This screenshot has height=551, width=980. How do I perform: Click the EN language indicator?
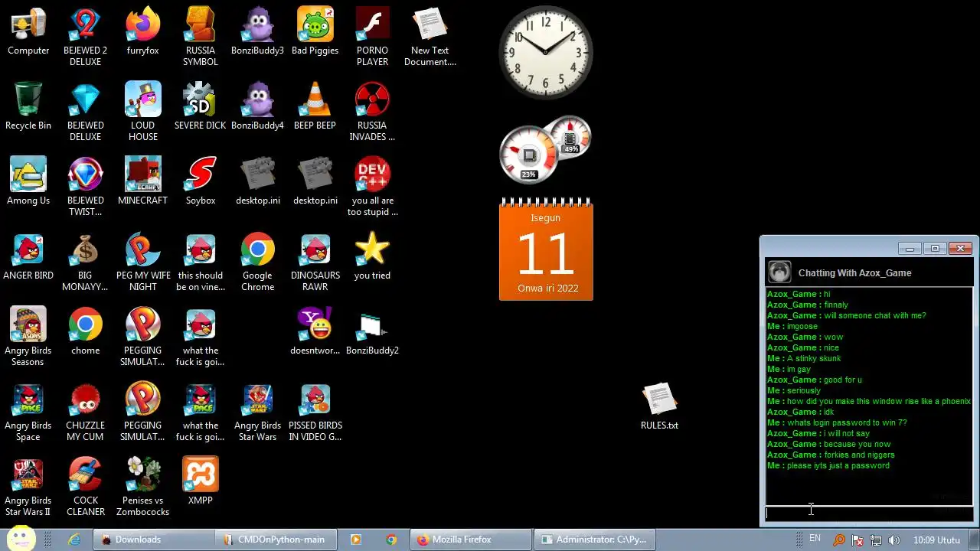pos(815,539)
